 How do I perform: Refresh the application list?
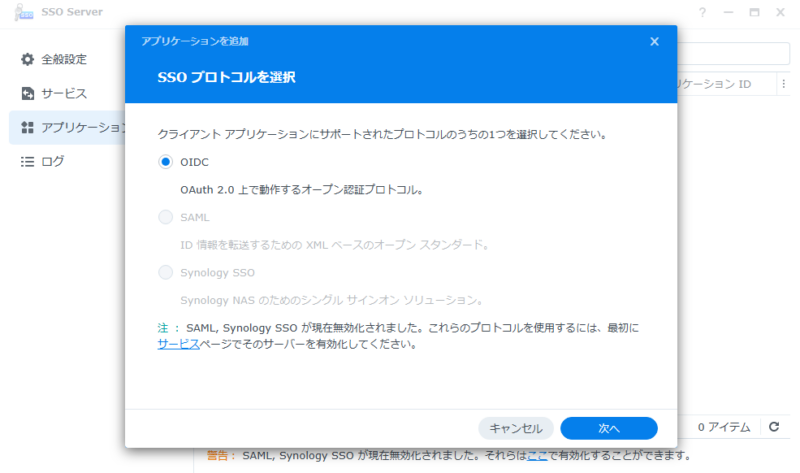[774, 427]
